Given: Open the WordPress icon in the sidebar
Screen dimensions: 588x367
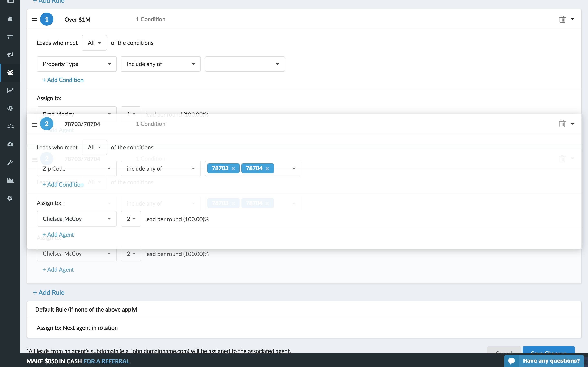Looking at the screenshot, I should tap(10, 108).
